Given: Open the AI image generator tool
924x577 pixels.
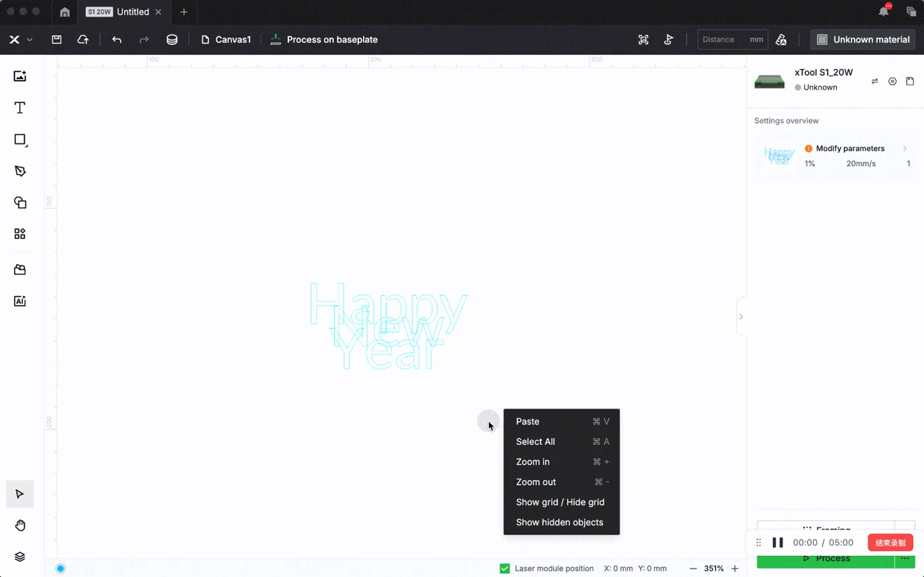Looking at the screenshot, I should pyautogui.click(x=20, y=301).
